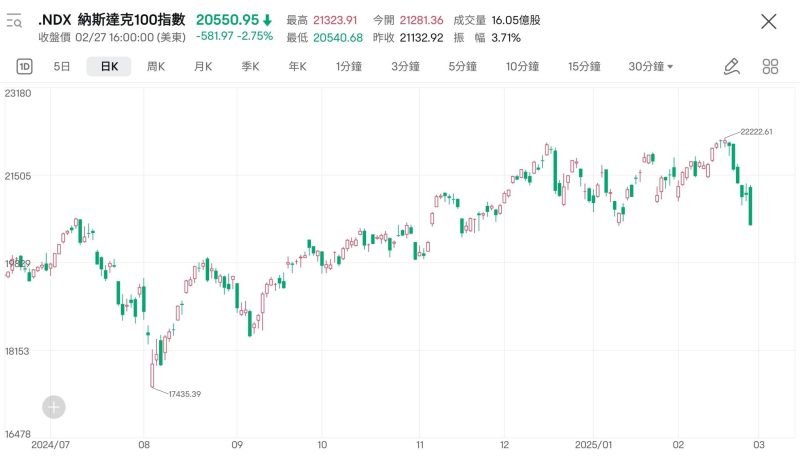The image size is (800, 461).
Task: Switch to 1分鐘 interval
Action: pyautogui.click(x=349, y=67)
